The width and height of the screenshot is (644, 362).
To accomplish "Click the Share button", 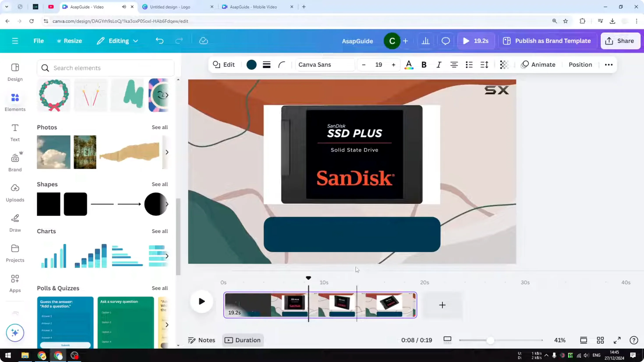I will click(621, 41).
